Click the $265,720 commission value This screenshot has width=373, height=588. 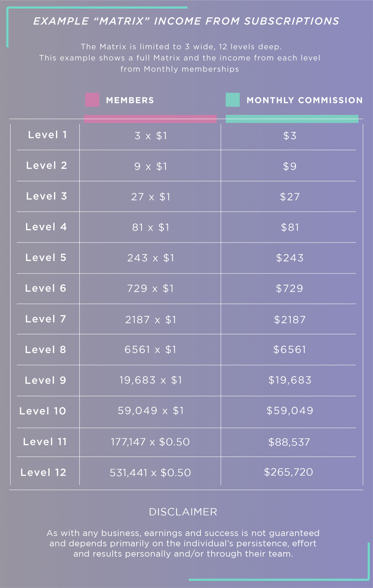pos(289,472)
